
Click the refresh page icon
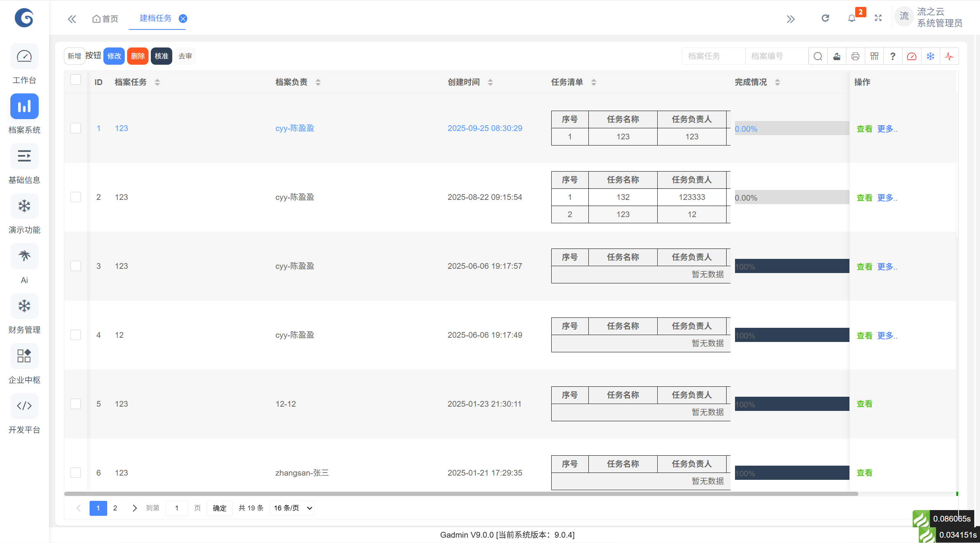[x=825, y=18]
